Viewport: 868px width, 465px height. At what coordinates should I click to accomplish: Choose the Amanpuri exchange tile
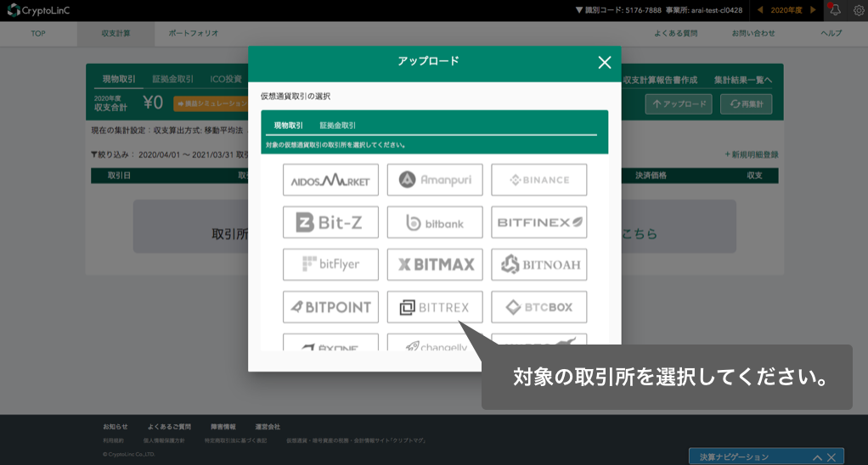(435, 180)
